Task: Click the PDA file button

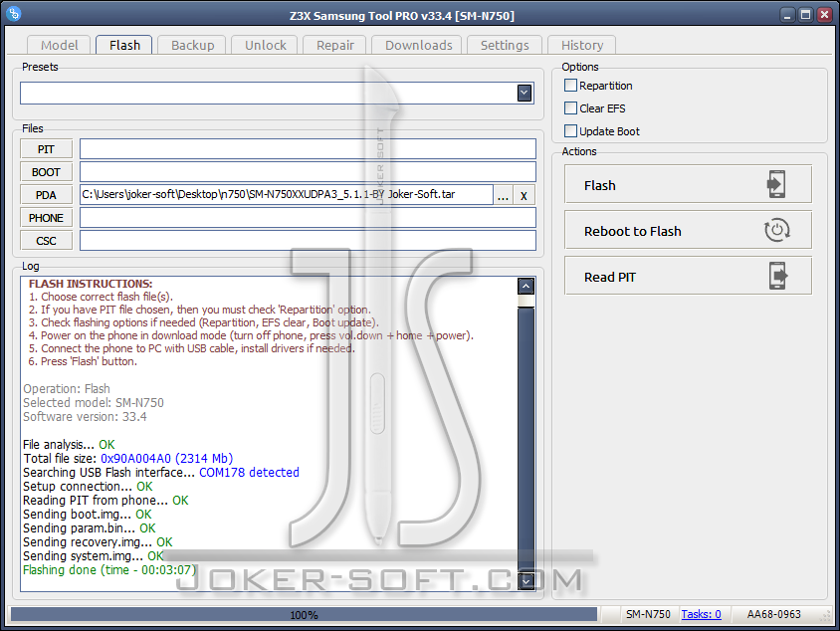Action: pyautogui.click(x=46, y=195)
